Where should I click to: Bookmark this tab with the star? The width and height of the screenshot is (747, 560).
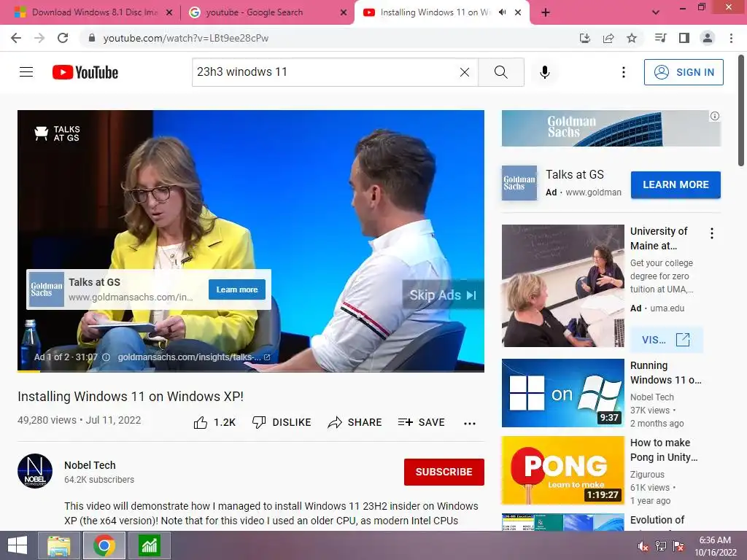(632, 38)
